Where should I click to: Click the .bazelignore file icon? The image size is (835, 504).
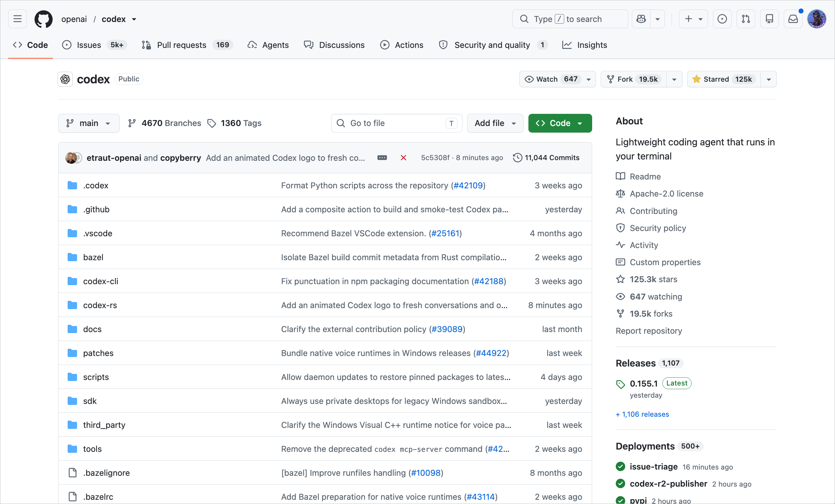coord(73,472)
